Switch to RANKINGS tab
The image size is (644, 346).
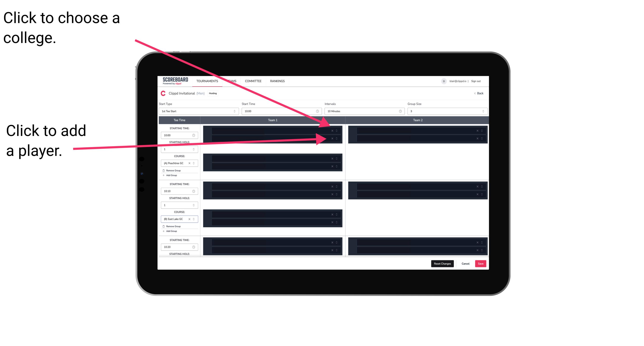tap(277, 81)
